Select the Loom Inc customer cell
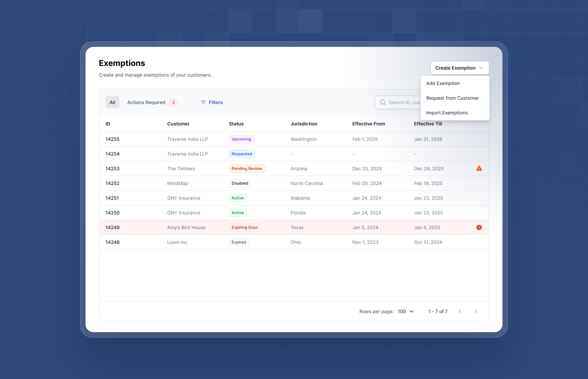This screenshot has height=379, width=588. [x=177, y=242]
